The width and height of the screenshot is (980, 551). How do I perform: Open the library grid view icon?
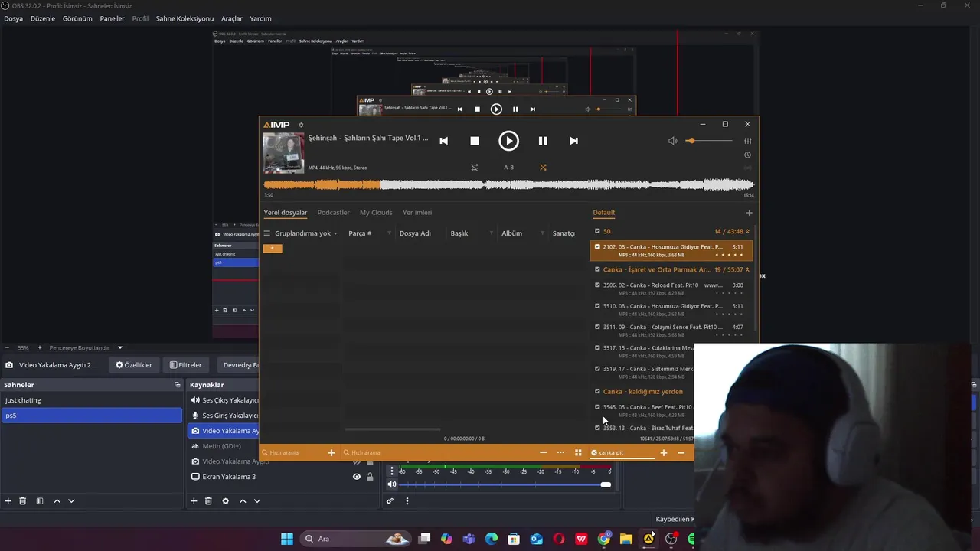click(x=578, y=452)
